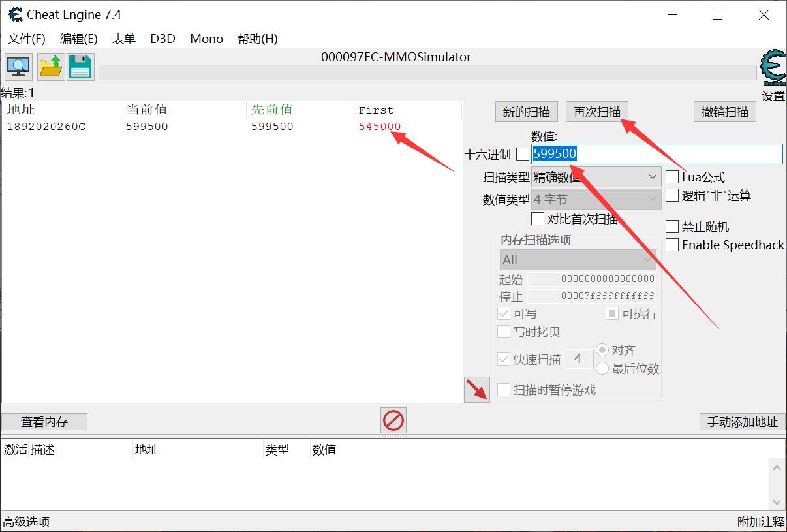Click the Cheat Engine title bar icon

[15, 14]
